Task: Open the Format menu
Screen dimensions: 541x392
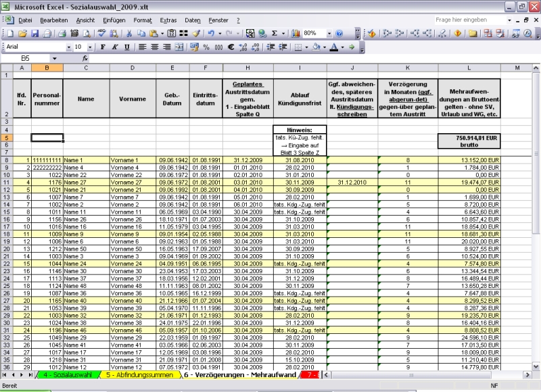Action: tap(143, 20)
